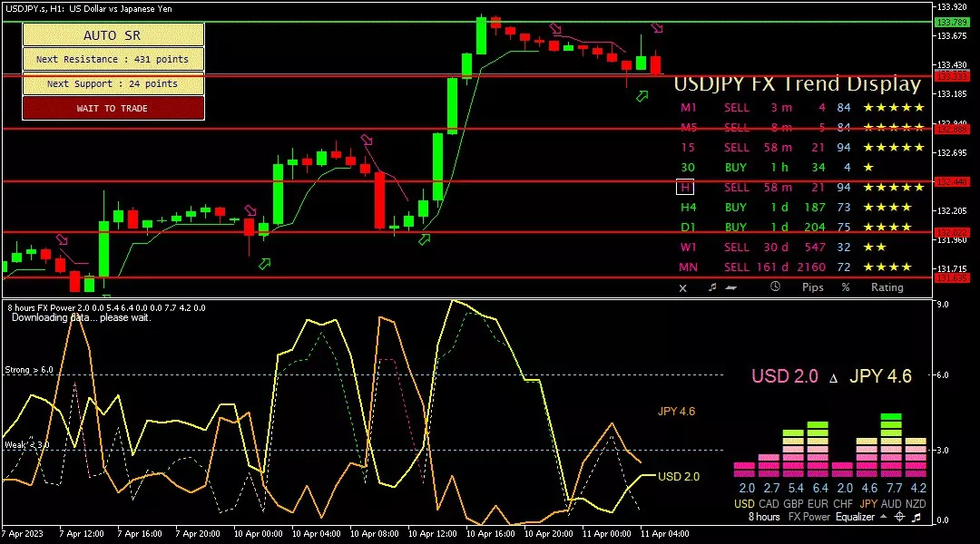
Task: Click the 11 Apr 04:00 time axis label
Action: [664, 533]
